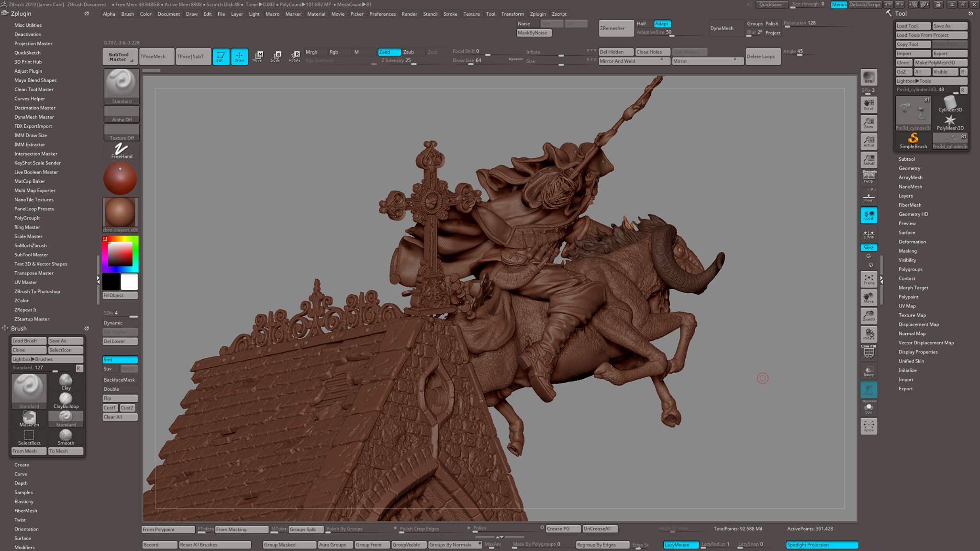Select the PolyMesh3D tool icon
The width and height of the screenshot is (980, 551).
[950, 122]
